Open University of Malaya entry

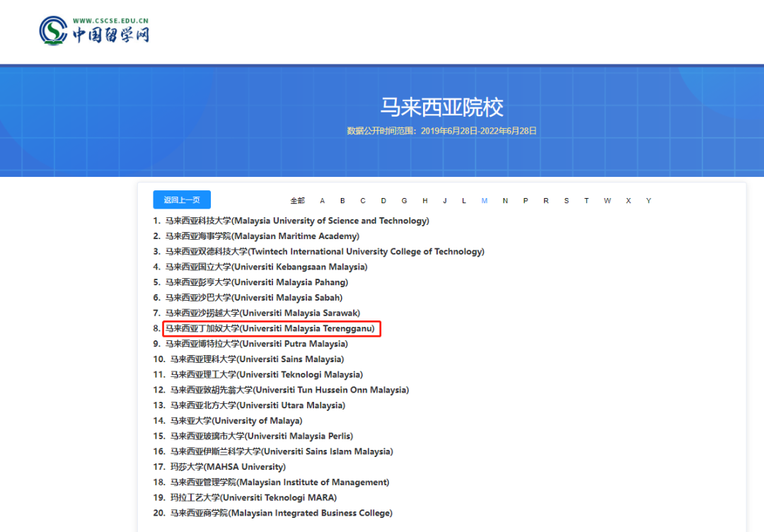[x=236, y=420]
